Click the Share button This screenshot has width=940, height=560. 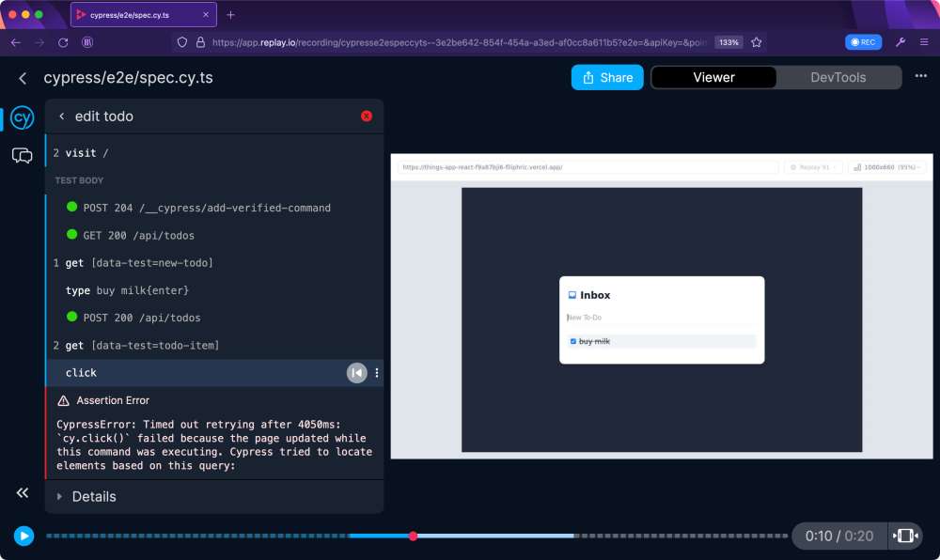coord(606,77)
